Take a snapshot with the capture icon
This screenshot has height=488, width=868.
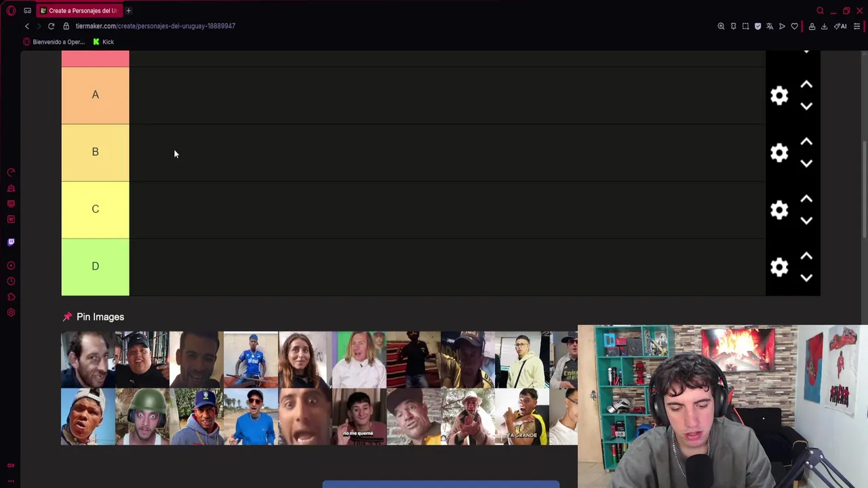tap(745, 26)
